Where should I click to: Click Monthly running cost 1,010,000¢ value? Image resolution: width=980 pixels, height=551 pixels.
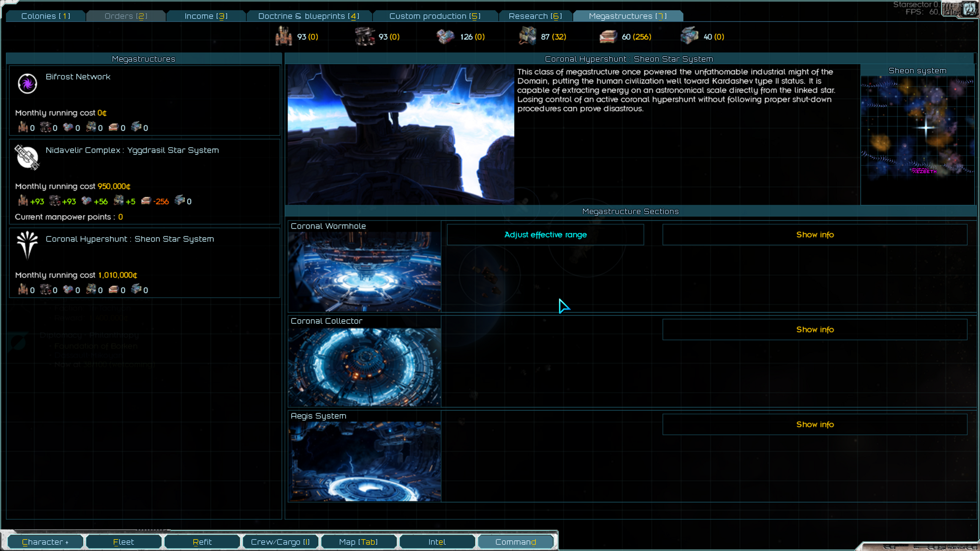pos(118,275)
